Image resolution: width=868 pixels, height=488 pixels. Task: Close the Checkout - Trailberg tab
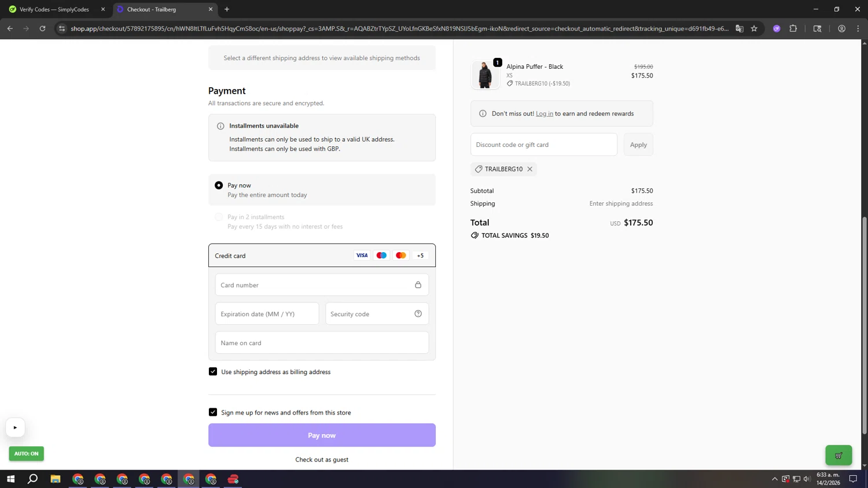(x=211, y=9)
